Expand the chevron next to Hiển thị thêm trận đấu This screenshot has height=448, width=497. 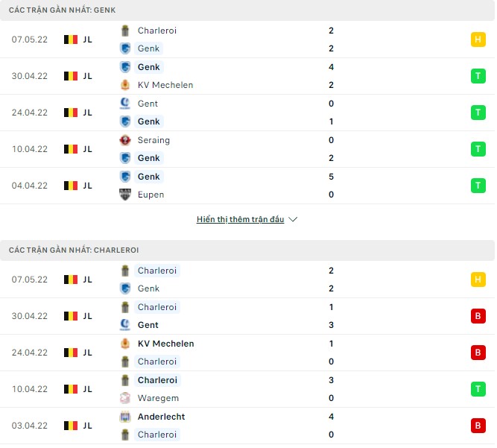click(293, 220)
